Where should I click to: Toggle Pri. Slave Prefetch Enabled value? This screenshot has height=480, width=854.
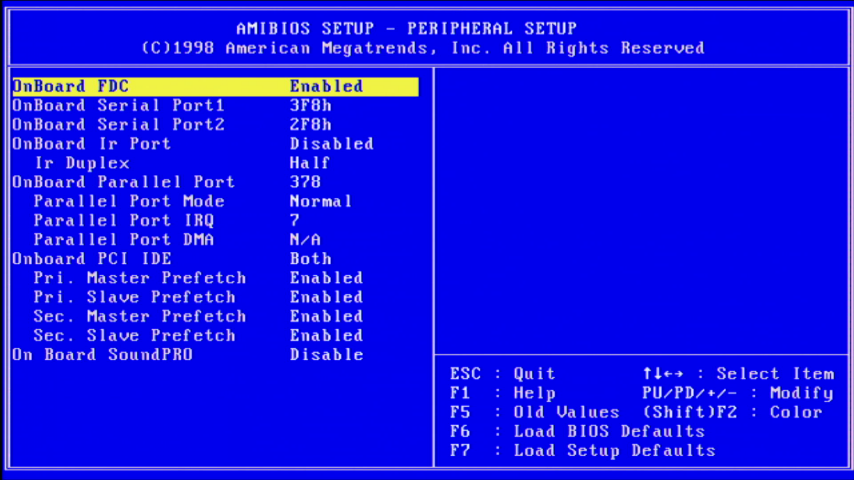pos(326,297)
